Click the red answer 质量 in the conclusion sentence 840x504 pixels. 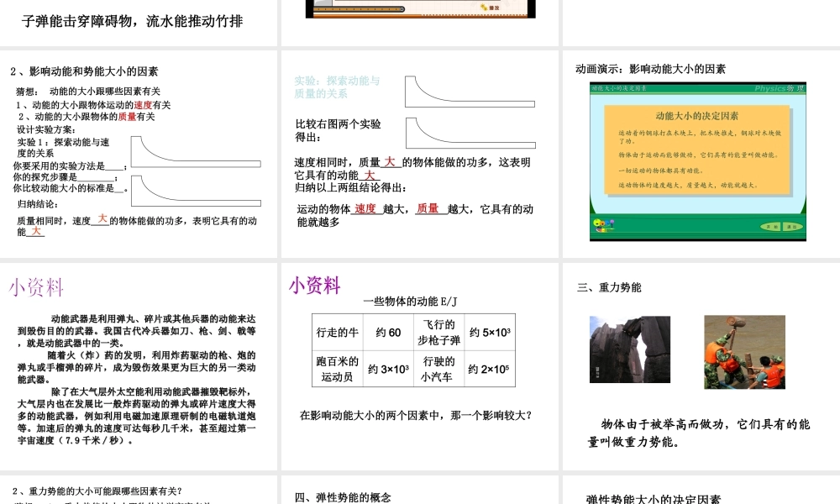tap(428, 208)
